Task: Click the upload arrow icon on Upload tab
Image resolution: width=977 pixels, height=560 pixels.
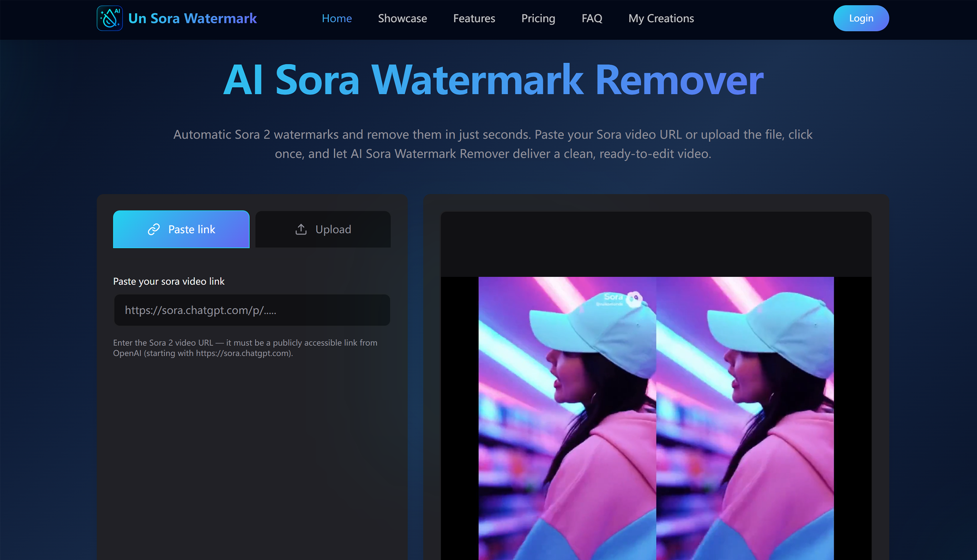Action: (x=301, y=229)
